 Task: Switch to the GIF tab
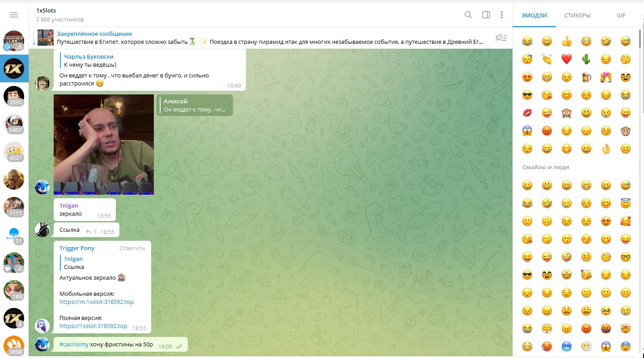621,15
